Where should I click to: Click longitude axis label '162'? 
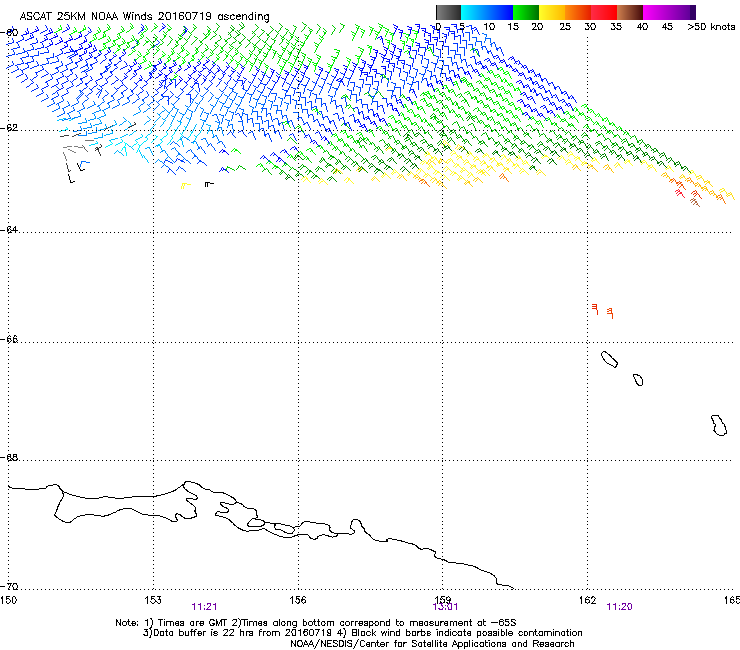coord(587,600)
